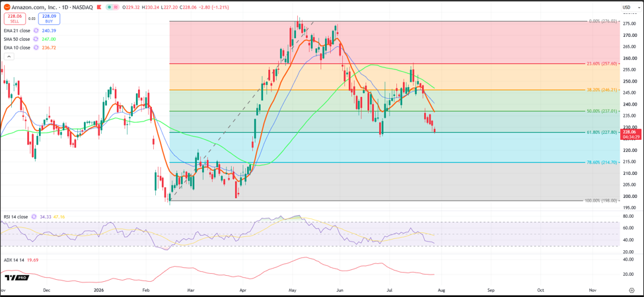Click the 38.20% (246.21) Fibonacci level label
The image size is (644, 297).
click(x=600, y=89)
